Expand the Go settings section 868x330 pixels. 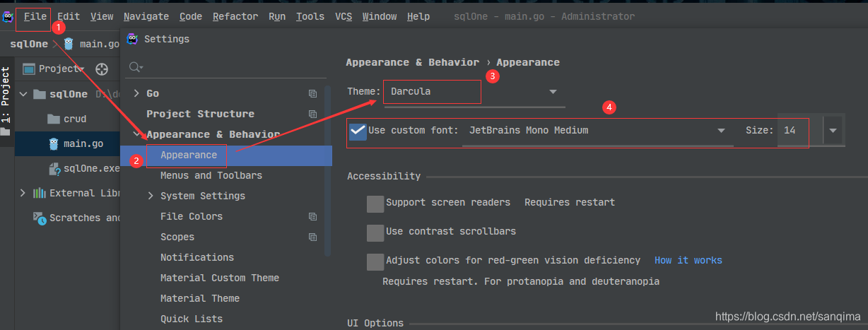click(x=136, y=93)
